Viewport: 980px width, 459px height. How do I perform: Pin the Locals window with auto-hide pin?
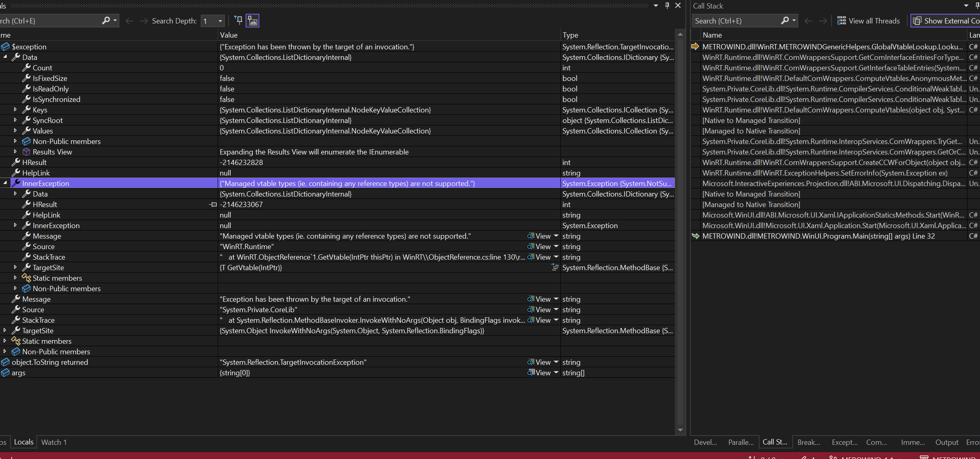tap(667, 6)
